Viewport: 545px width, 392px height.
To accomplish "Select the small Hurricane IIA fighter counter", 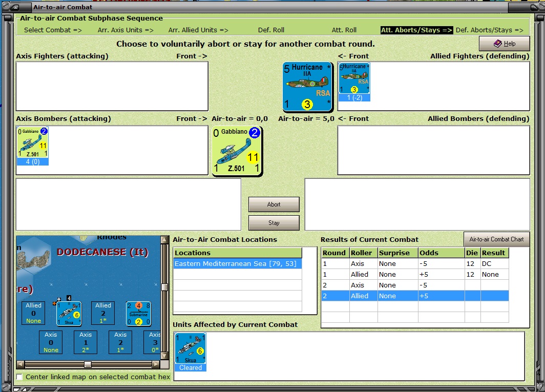I will tap(354, 82).
